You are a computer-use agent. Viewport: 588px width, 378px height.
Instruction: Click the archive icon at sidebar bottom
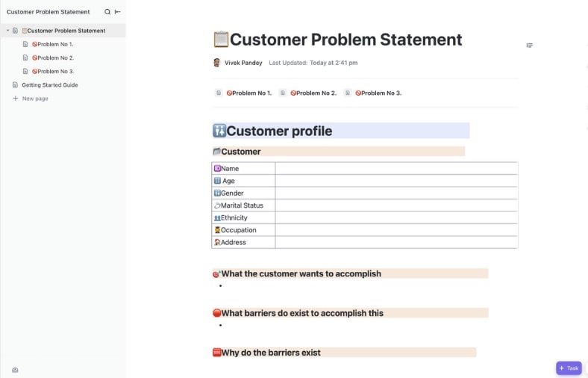(x=15, y=370)
